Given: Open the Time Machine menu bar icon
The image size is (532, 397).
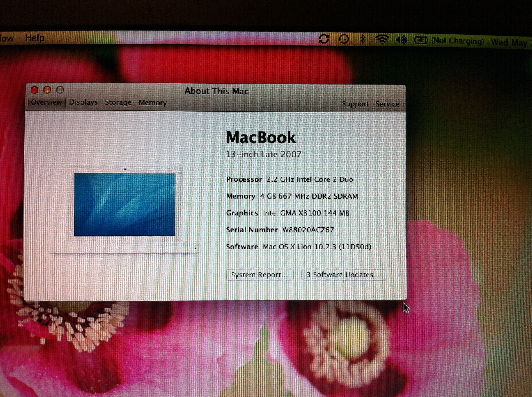Looking at the screenshot, I should click(x=344, y=39).
